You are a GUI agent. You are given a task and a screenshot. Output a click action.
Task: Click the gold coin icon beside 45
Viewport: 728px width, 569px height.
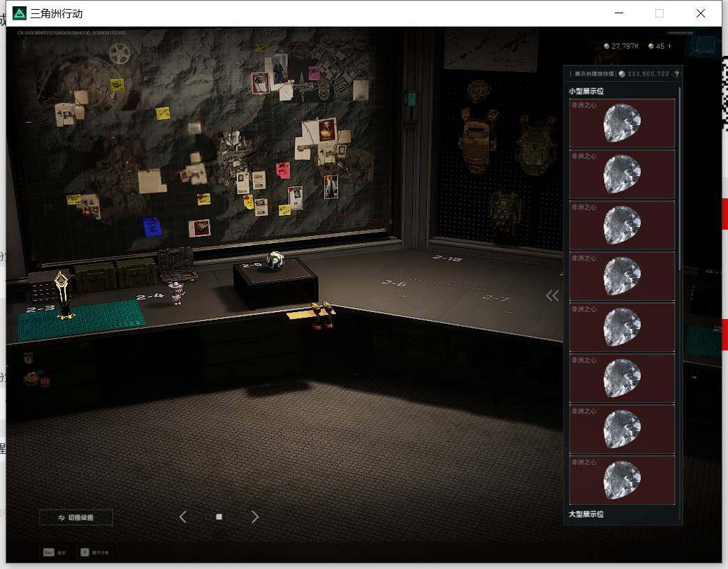[x=651, y=46]
